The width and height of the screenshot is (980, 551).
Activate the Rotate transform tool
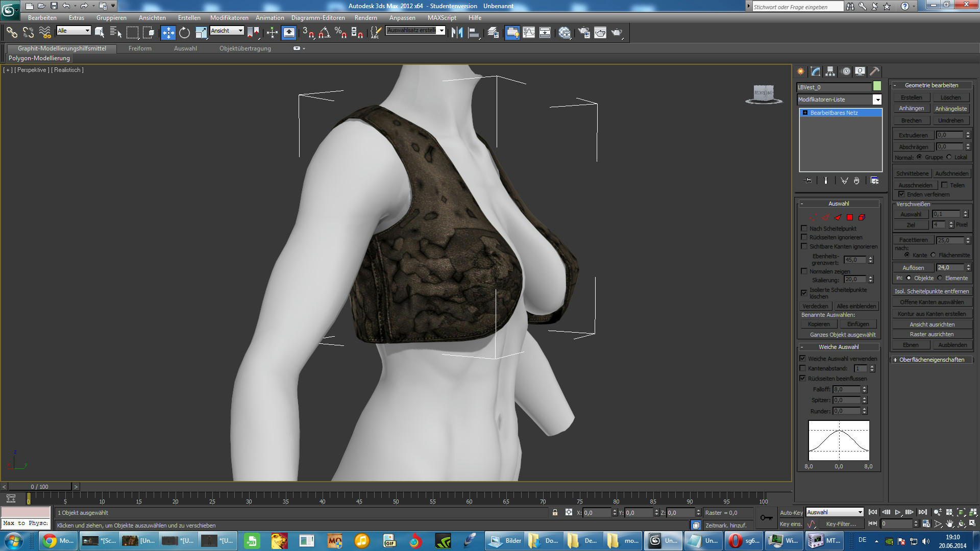tap(184, 33)
